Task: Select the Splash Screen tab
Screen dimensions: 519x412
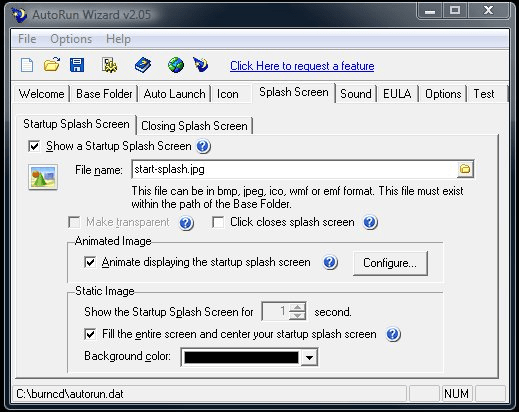Action: (x=294, y=92)
